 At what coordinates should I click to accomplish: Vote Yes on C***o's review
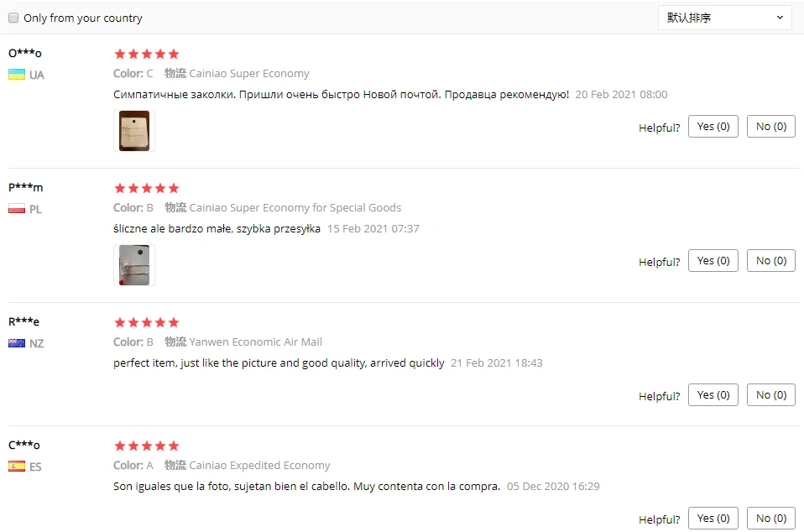[713, 519]
